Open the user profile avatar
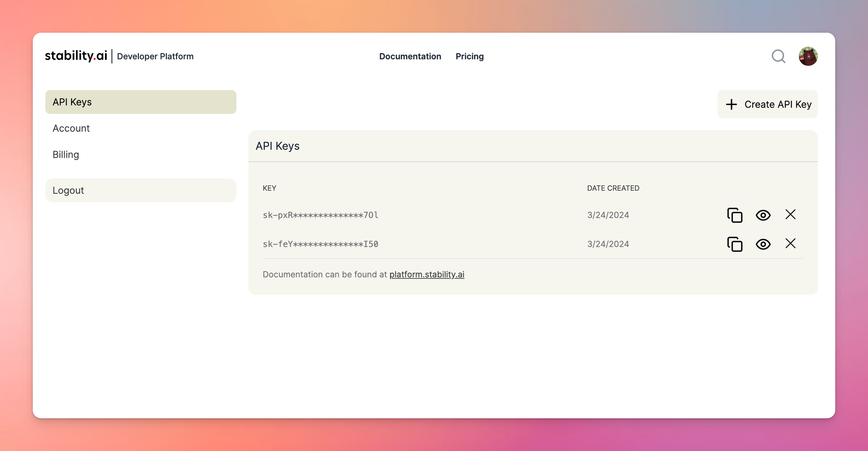 pos(808,56)
